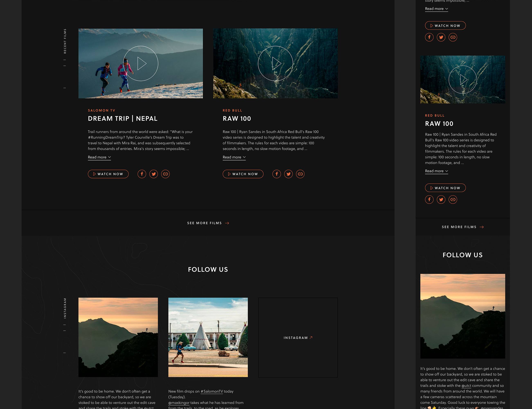This screenshot has height=409, width=532.
Task: Link icon at top of mobile panel
Action: coord(453,37)
